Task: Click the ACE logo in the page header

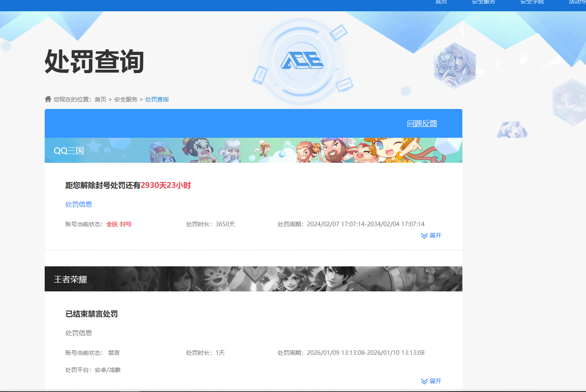Action: coord(303,61)
